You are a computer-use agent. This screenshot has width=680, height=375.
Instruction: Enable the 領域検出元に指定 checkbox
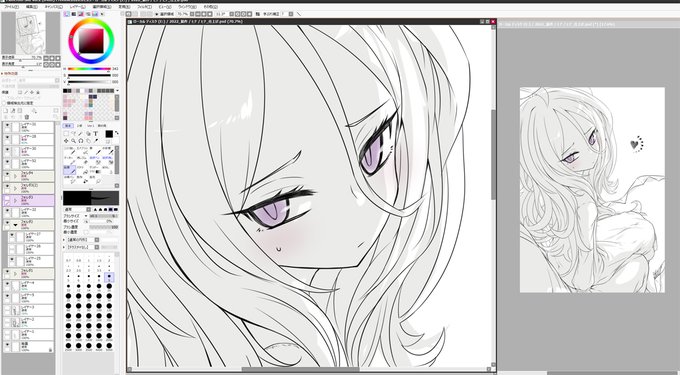[4, 103]
